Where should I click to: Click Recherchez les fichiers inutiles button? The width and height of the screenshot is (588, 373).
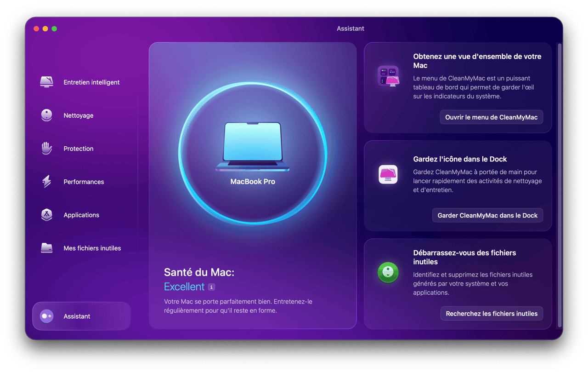point(492,314)
